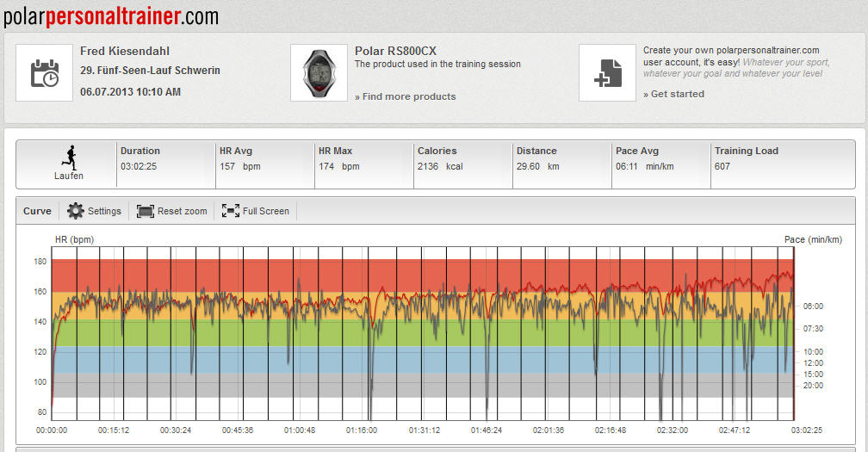Screen dimensions: 868x452
Task: Click the Distance value 29.60
Action: click(x=528, y=166)
